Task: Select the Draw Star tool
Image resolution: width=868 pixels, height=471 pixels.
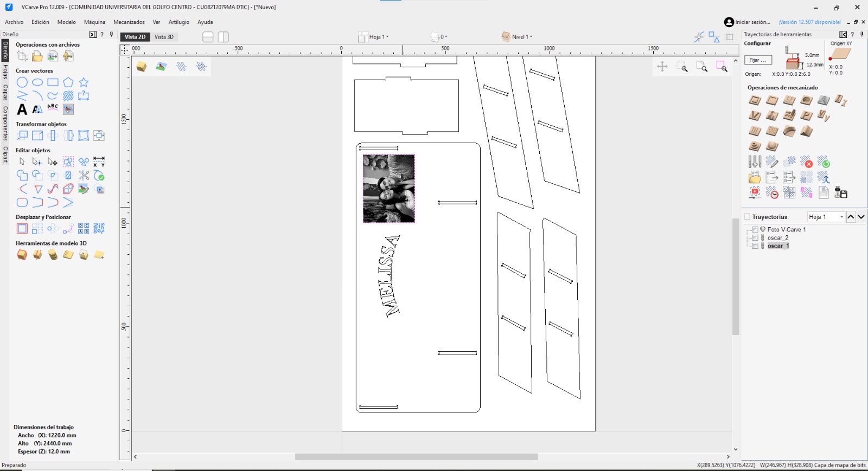Action: point(84,82)
